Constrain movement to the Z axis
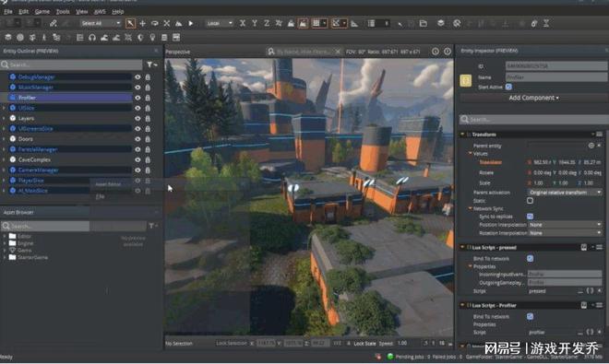The image size is (609, 364). tap(267, 24)
